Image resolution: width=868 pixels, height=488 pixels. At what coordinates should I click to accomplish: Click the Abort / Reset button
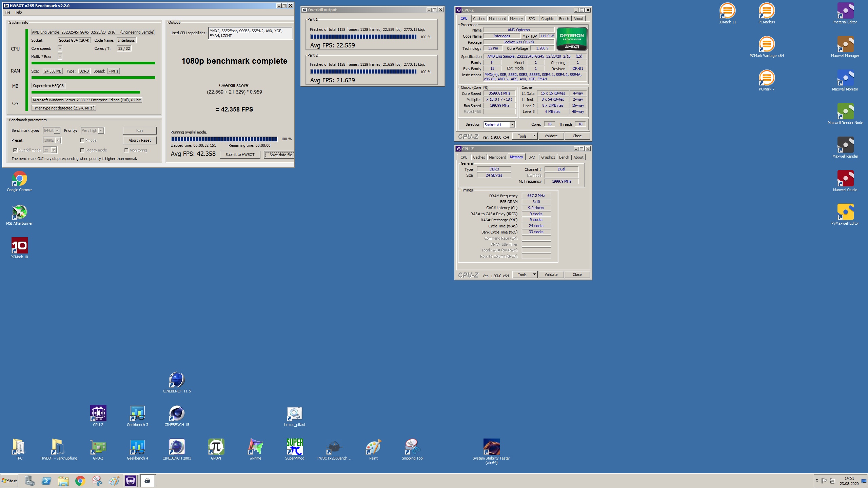[140, 140]
